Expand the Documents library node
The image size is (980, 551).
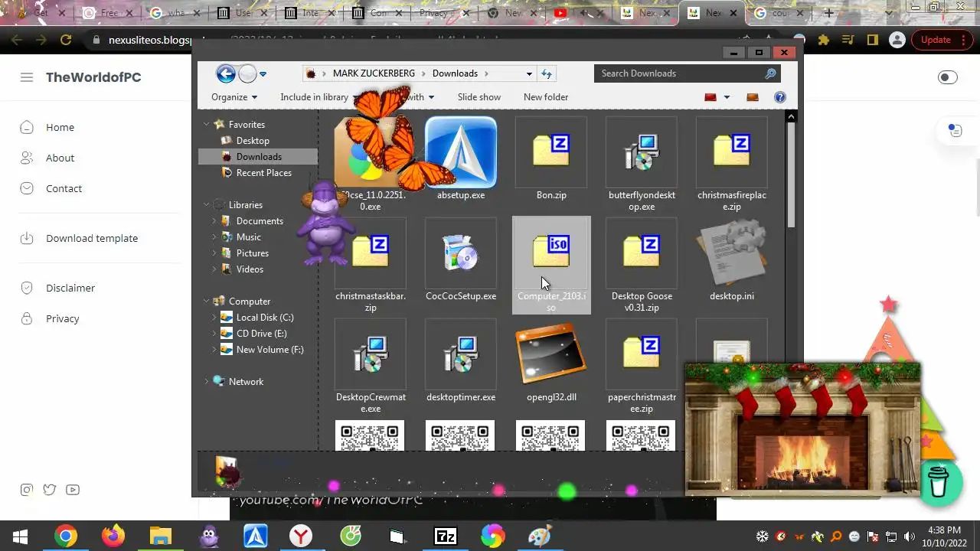click(x=214, y=220)
